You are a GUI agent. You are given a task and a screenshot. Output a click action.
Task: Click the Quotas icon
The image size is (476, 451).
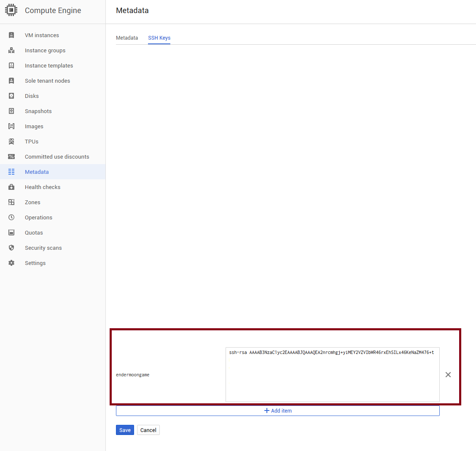tap(11, 232)
